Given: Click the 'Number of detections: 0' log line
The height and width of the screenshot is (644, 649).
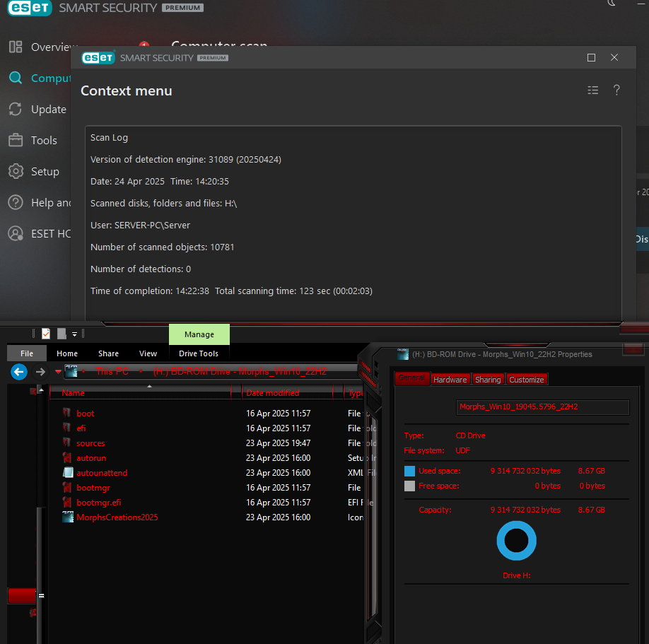Looking at the screenshot, I should [141, 269].
